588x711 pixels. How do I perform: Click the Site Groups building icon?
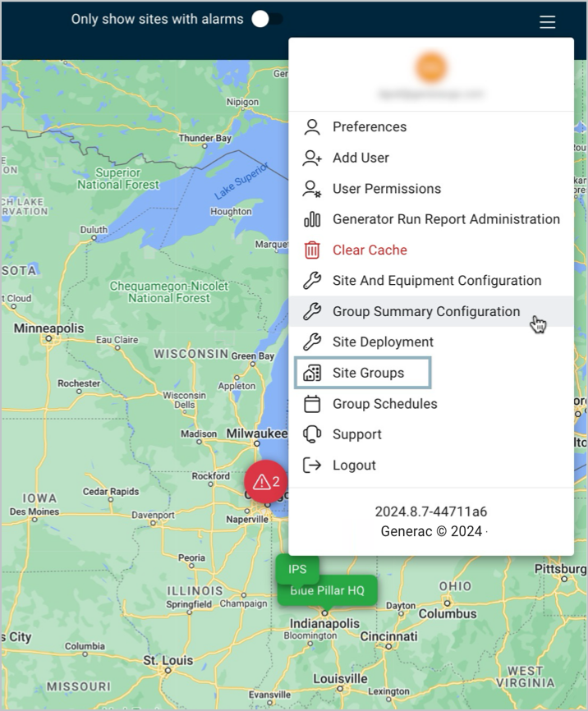click(312, 374)
